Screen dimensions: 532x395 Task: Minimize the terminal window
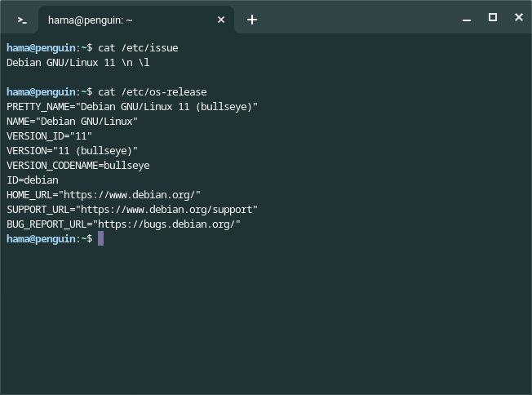pyautogui.click(x=467, y=20)
